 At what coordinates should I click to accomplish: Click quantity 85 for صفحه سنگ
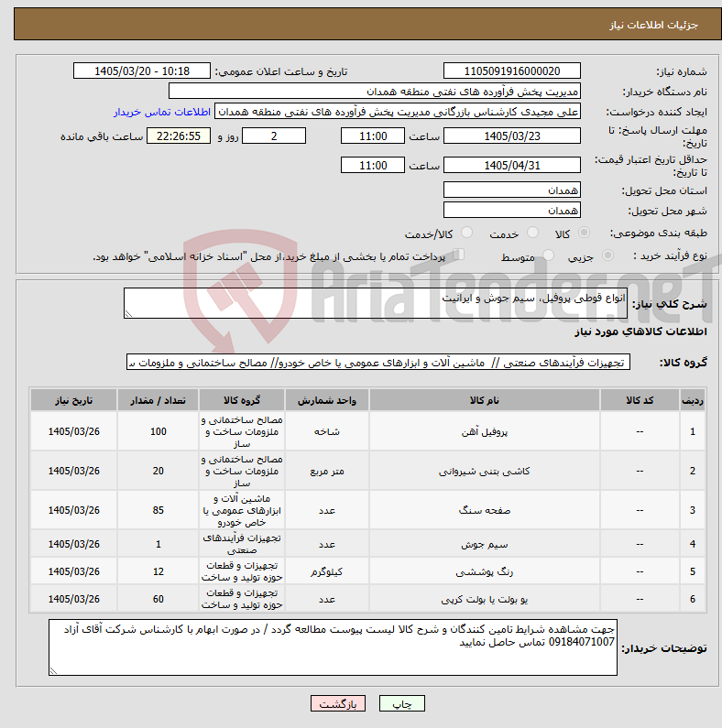(x=158, y=510)
